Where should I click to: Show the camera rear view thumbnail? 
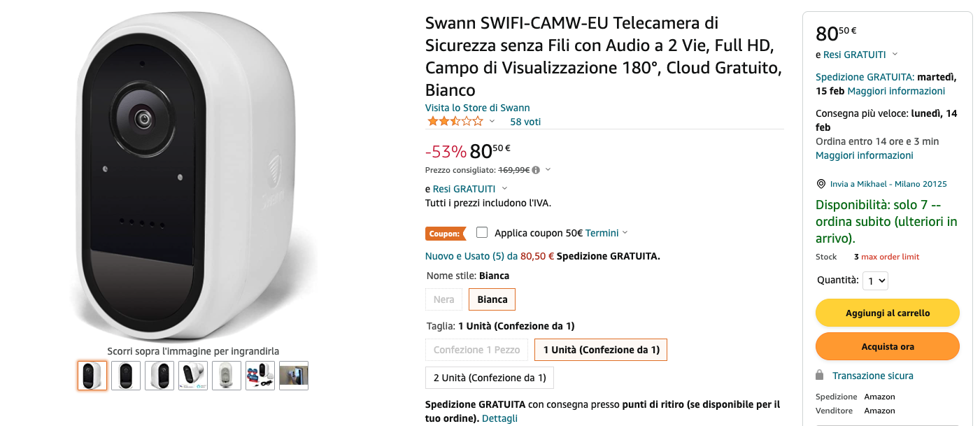pos(227,376)
